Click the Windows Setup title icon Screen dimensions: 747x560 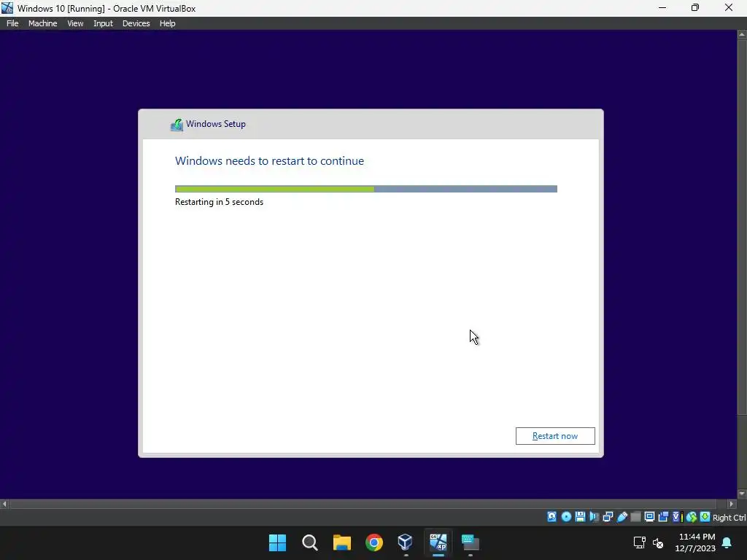pos(177,125)
